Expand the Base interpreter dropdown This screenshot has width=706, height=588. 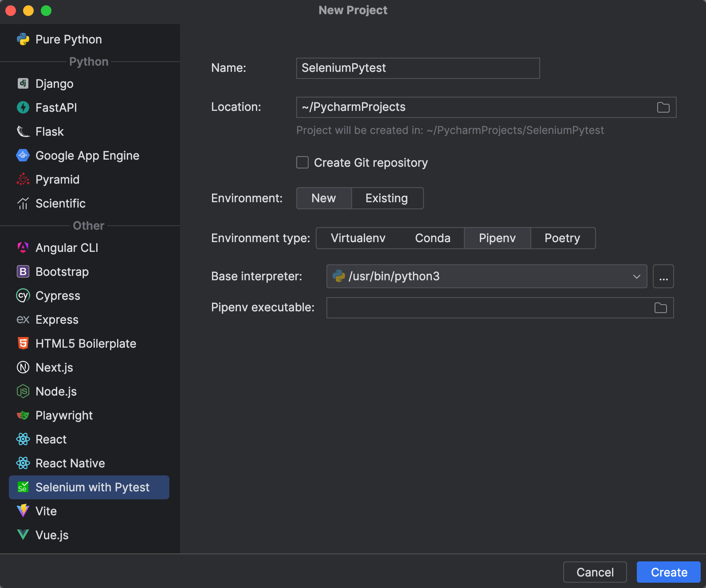click(636, 276)
